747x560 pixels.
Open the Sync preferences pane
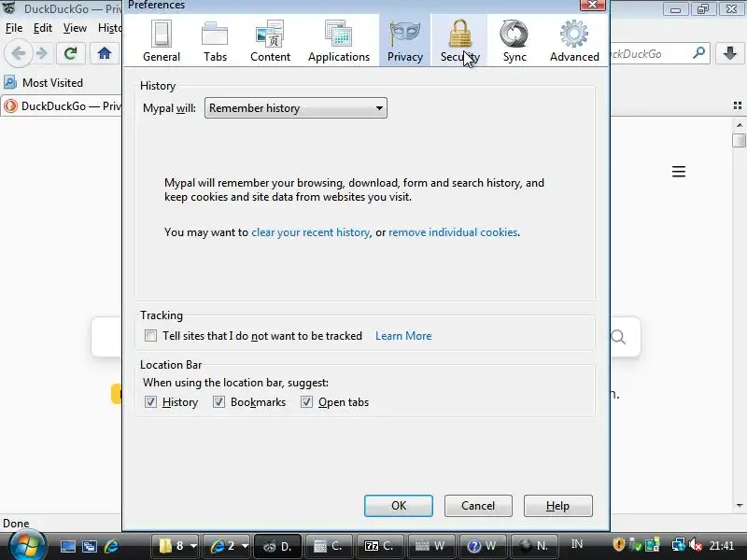[514, 41]
